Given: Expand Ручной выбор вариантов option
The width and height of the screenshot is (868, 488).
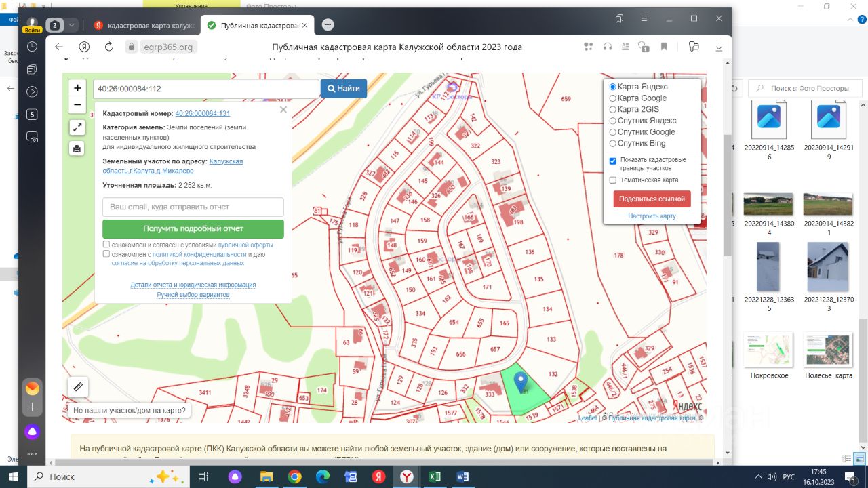Looking at the screenshot, I should point(193,295).
